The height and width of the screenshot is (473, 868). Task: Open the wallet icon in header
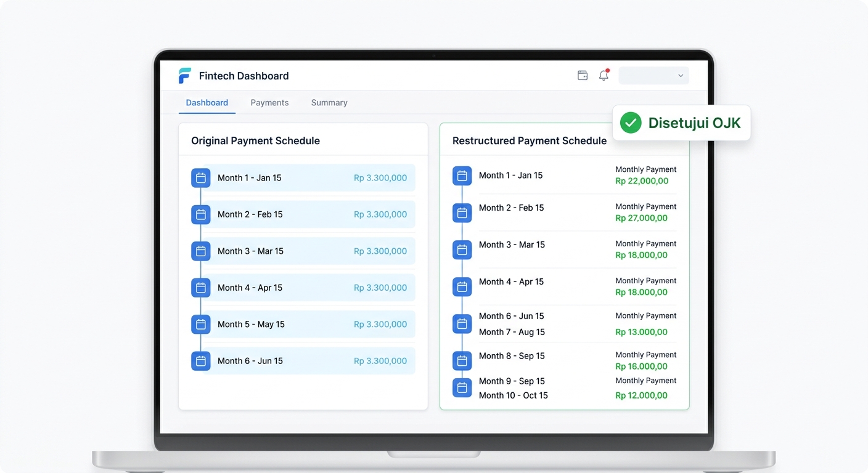[583, 76]
